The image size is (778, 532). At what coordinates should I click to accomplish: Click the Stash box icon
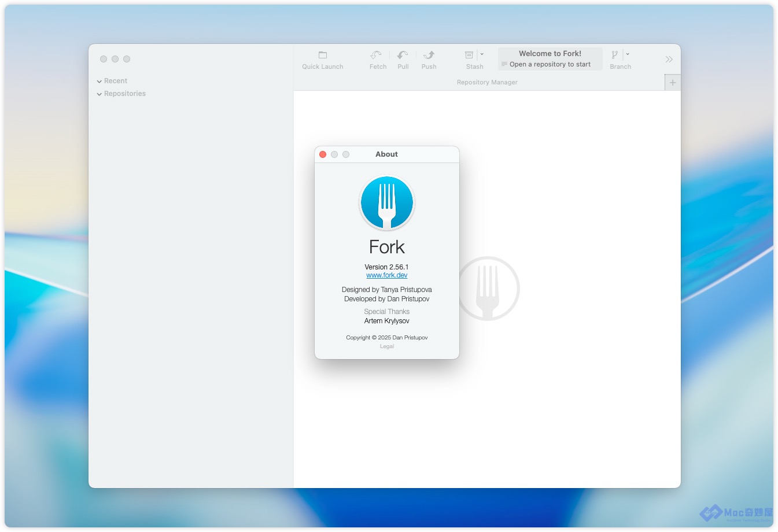click(469, 55)
